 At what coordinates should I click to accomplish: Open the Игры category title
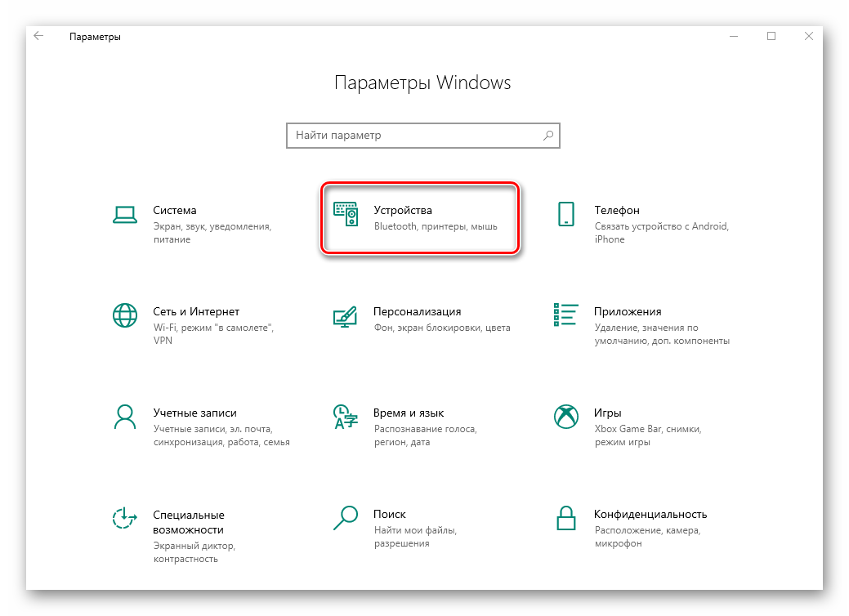[x=607, y=413]
